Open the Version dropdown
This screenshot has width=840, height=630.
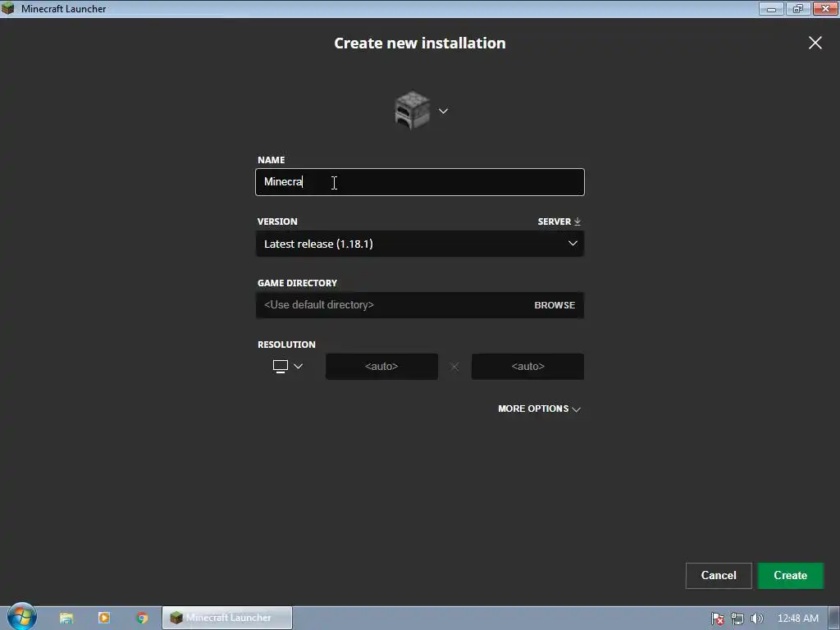tap(419, 244)
